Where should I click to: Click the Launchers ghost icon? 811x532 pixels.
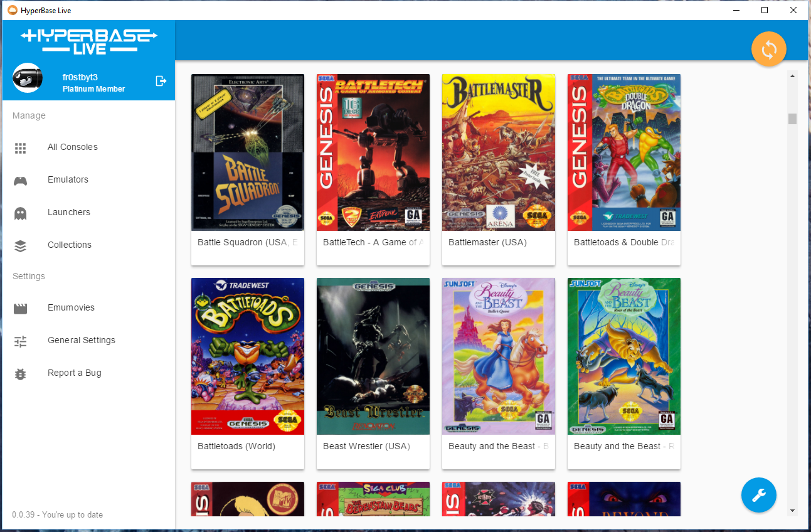point(21,213)
